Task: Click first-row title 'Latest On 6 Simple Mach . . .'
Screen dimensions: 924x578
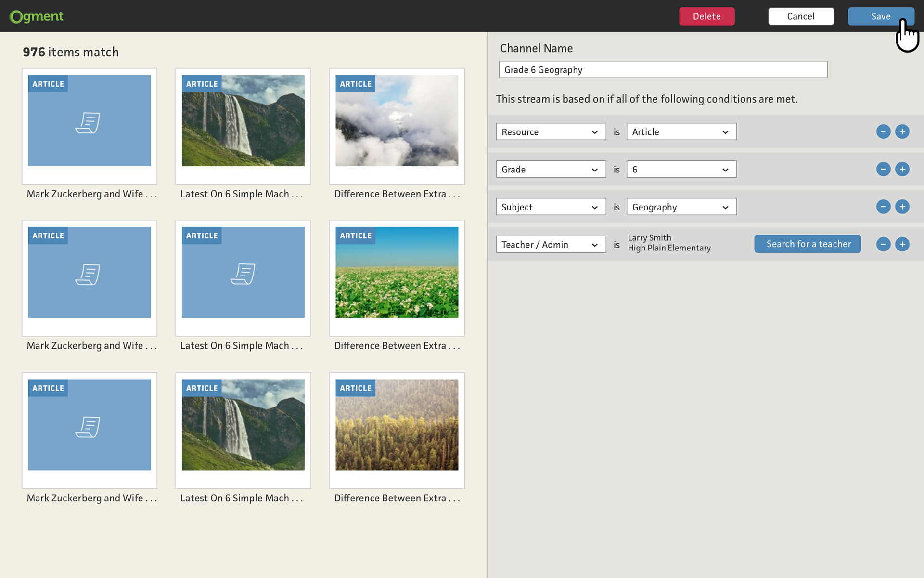Action: point(242,194)
